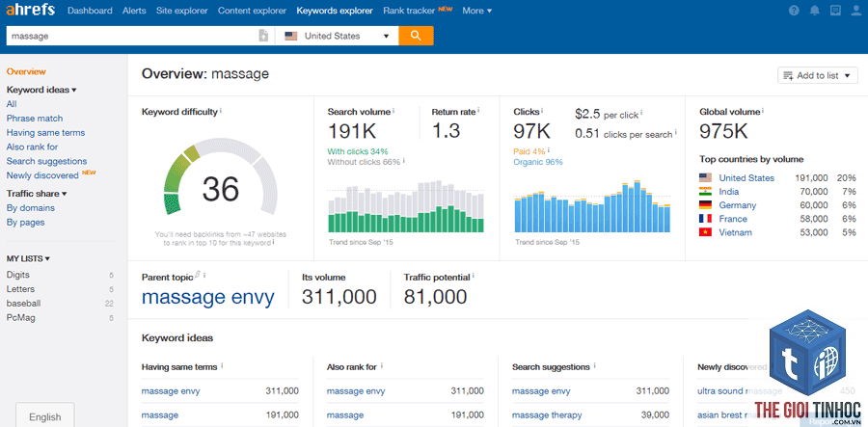Image resolution: width=868 pixels, height=427 pixels.
Task: Click massage envy under Also rank for
Action: [x=356, y=391]
